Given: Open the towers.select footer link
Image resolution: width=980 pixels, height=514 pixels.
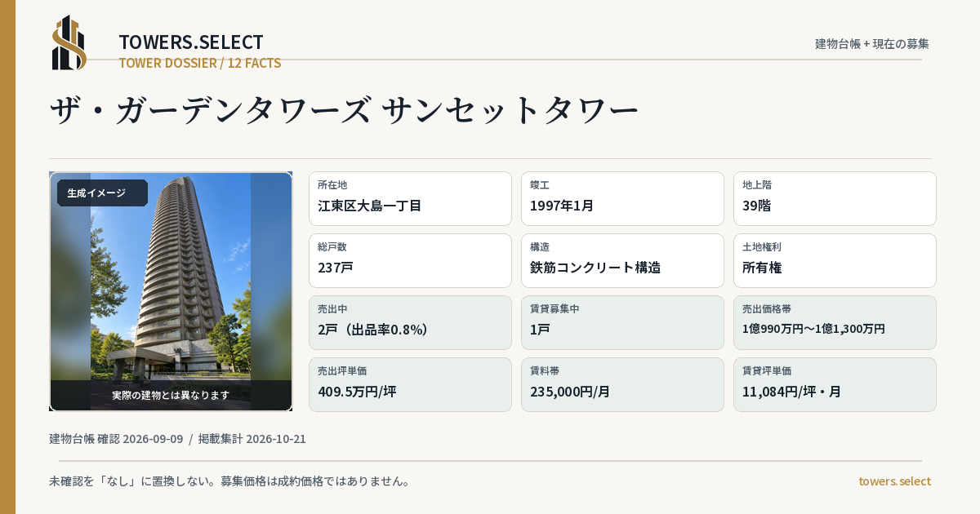Looking at the screenshot, I should tap(894, 481).
